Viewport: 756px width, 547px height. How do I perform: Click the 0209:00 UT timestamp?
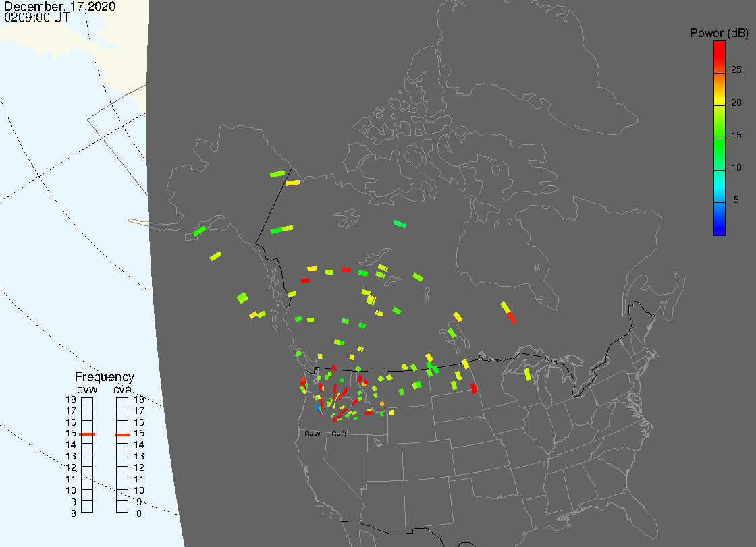click(37, 18)
